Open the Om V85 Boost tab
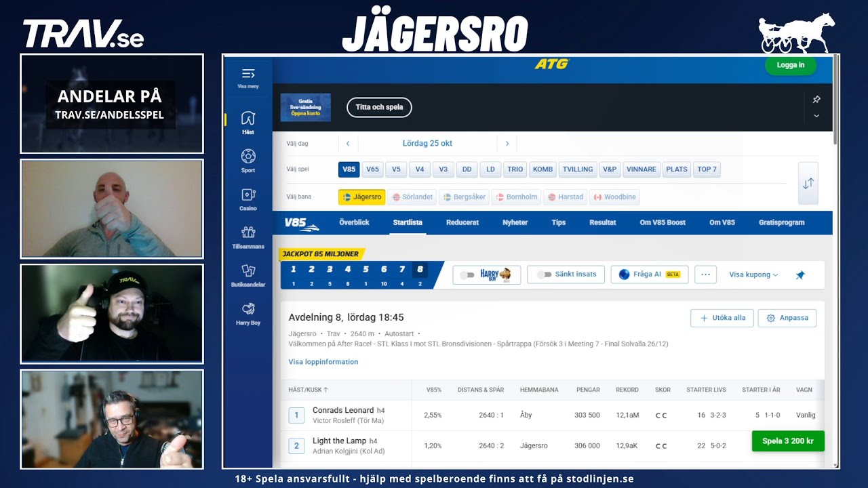The image size is (868, 488). [663, 222]
